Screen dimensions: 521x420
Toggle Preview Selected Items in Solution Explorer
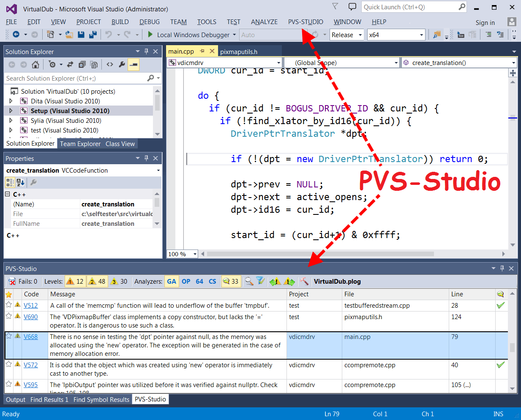point(134,65)
